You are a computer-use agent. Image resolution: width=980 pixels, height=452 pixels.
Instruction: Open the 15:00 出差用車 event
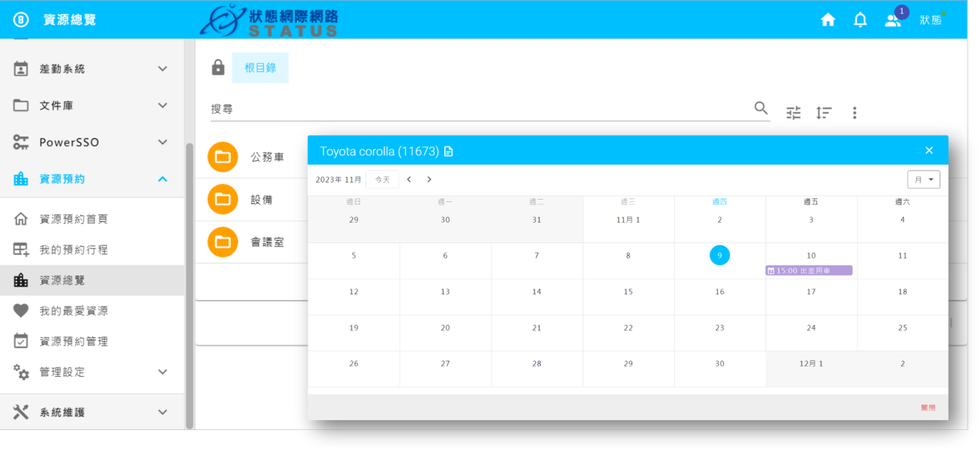click(809, 271)
